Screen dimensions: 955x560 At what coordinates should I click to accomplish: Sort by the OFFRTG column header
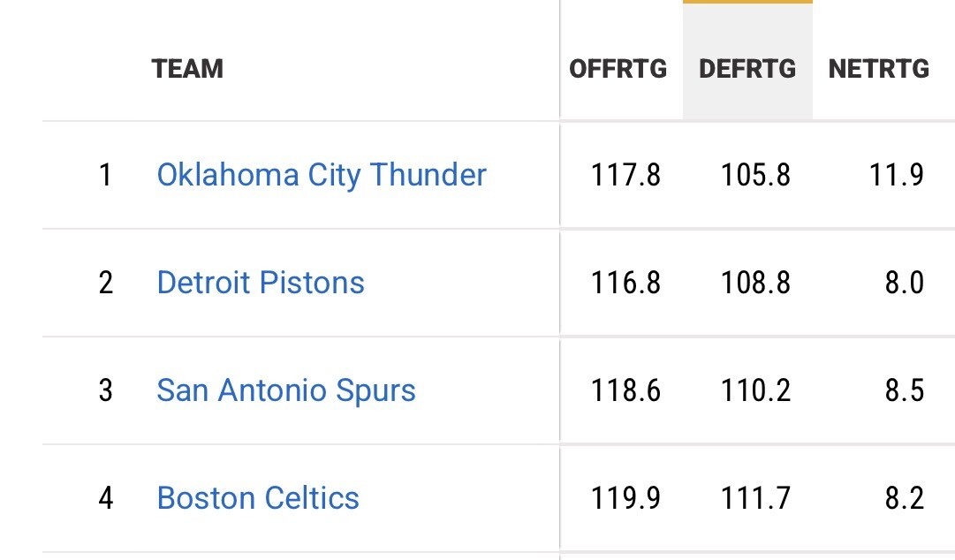pos(618,69)
